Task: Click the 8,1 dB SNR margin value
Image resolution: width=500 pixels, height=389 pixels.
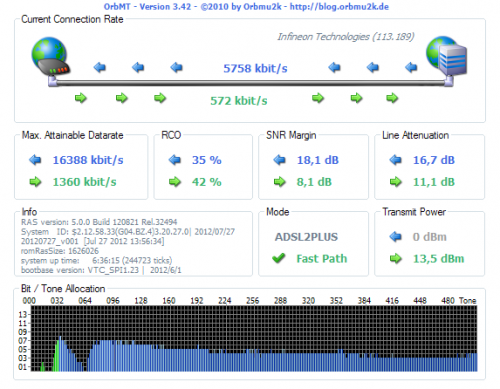Action: 314,182
